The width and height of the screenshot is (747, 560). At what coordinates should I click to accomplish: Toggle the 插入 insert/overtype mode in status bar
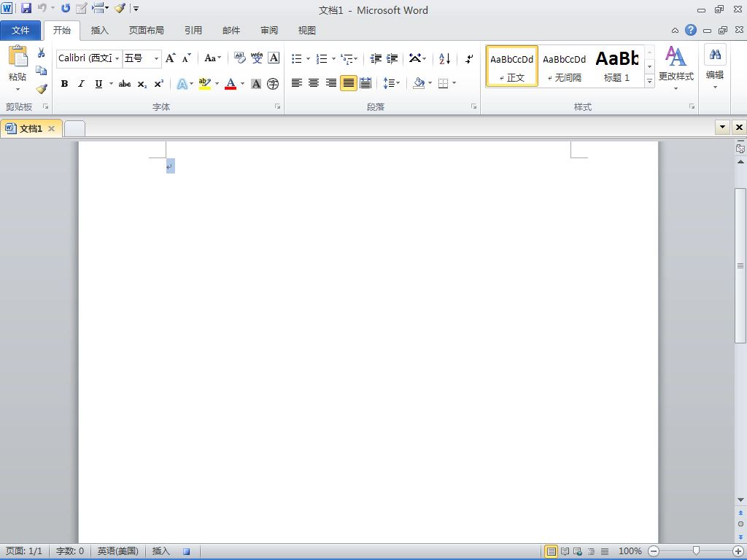click(x=161, y=551)
